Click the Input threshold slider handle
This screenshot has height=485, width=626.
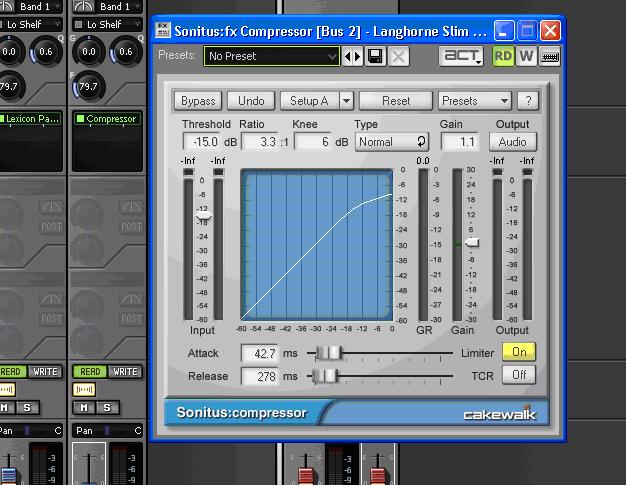click(x=204, y=216)
